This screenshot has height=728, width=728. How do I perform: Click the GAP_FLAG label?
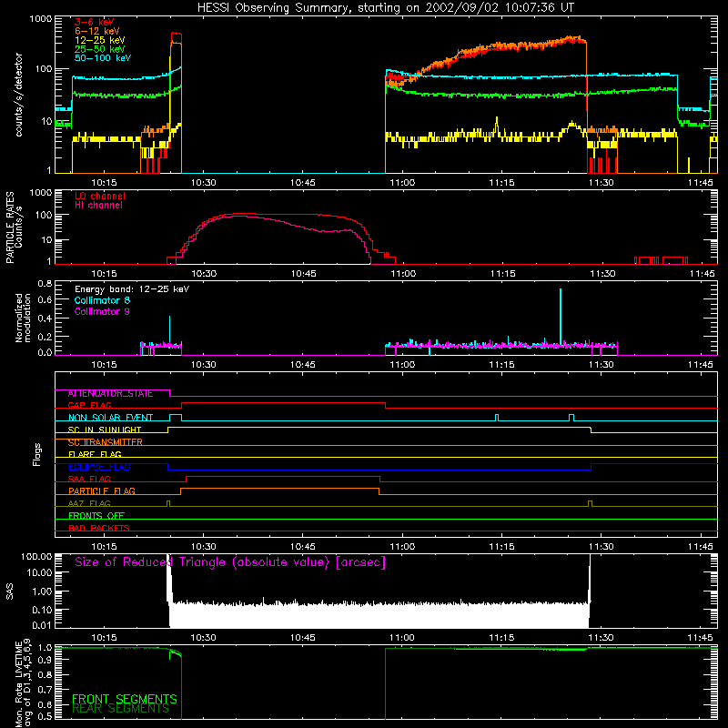(89, 405)
